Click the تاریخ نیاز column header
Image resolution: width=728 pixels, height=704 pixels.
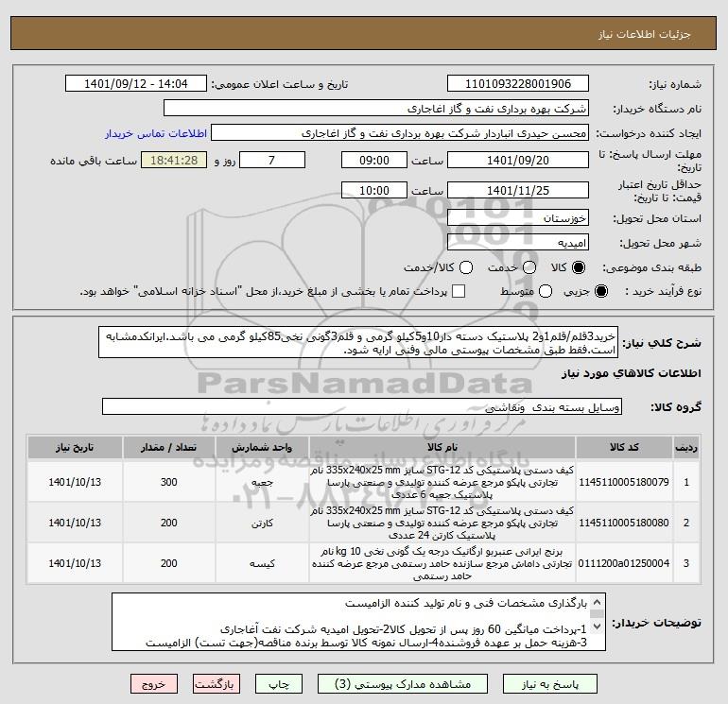click(x=75, y=447)
